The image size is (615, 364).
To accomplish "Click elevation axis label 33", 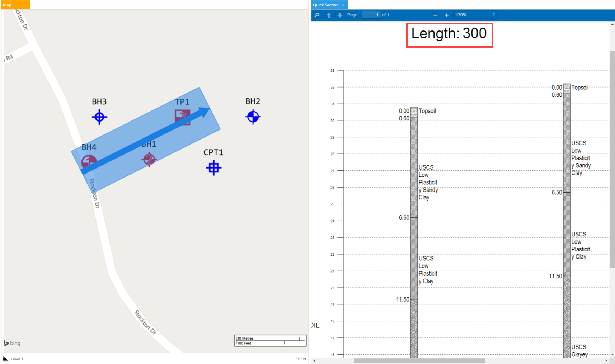I will tap(332, 71).
